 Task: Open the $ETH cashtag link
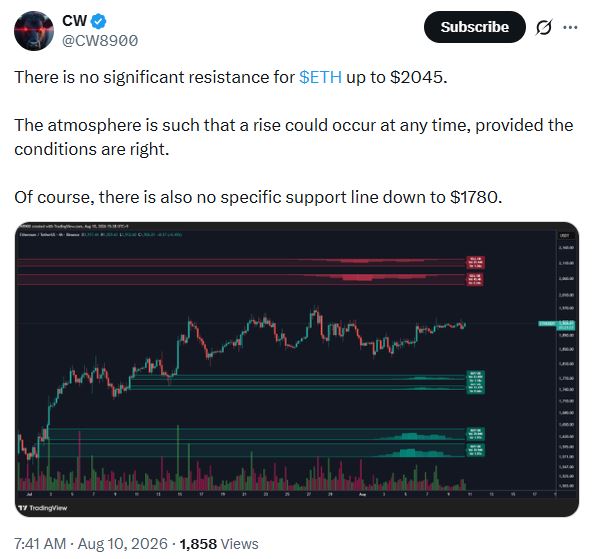coord(320,77)
